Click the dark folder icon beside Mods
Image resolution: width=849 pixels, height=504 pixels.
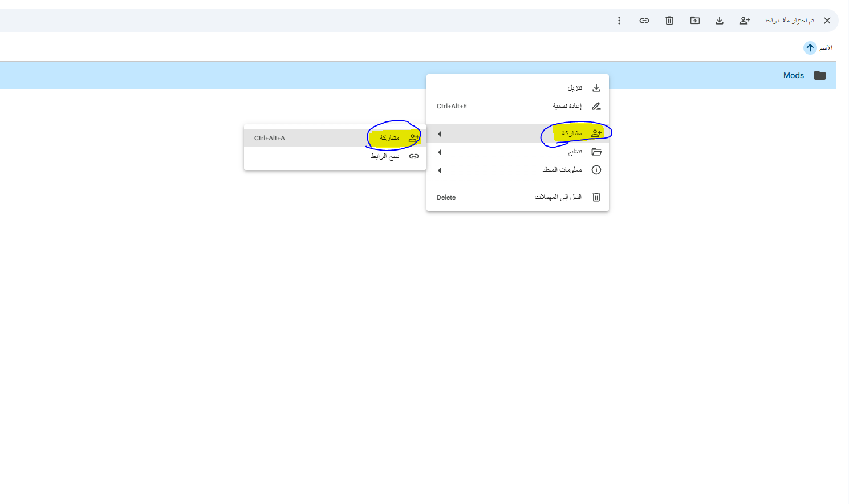click(820, 75)
